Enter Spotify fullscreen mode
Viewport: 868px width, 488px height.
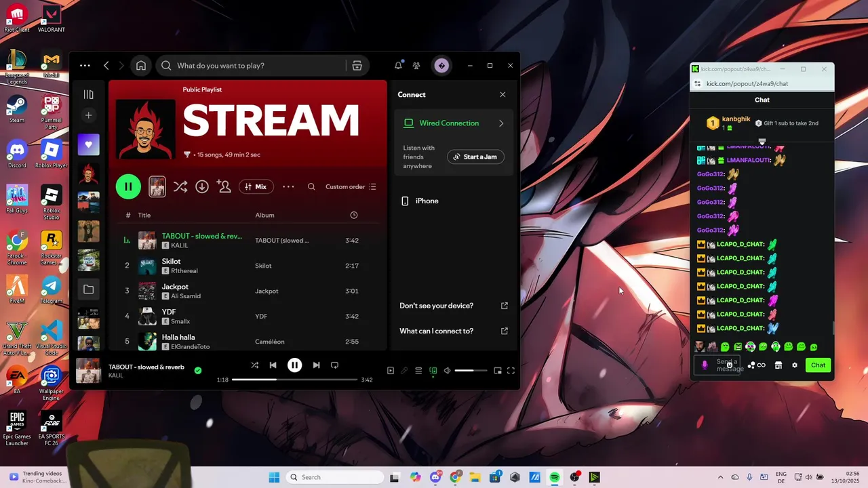[511, 371]
